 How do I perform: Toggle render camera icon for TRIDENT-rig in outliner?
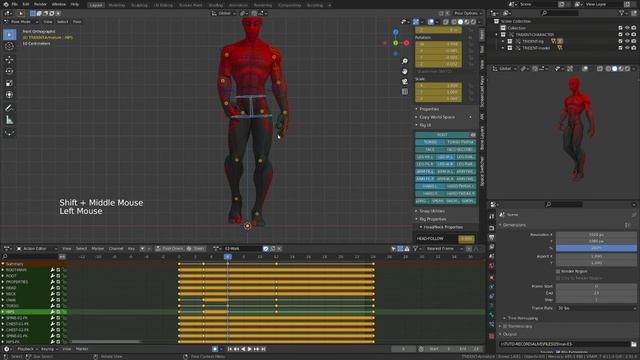(633, 41)
